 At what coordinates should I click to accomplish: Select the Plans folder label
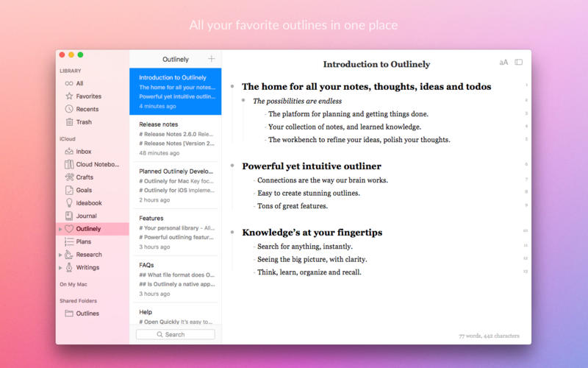coord(84,241)
